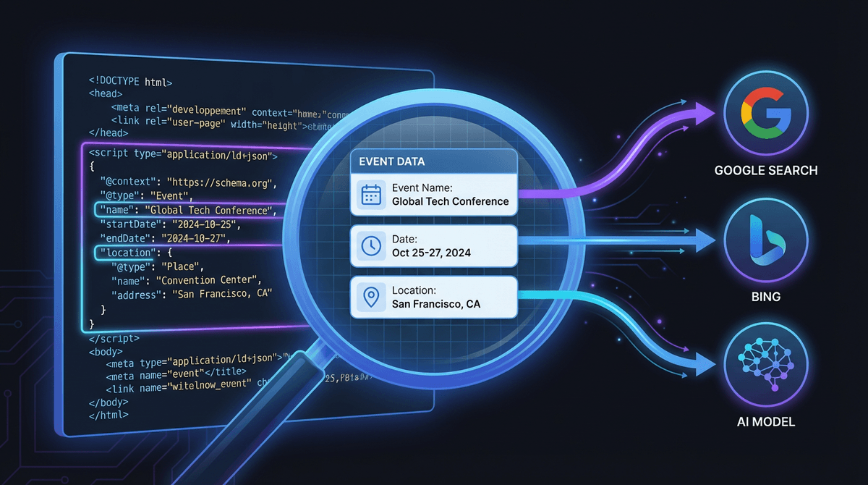Click the Google Search logo icon
Screen dimensions: 868x485
(x=765, y=113)
